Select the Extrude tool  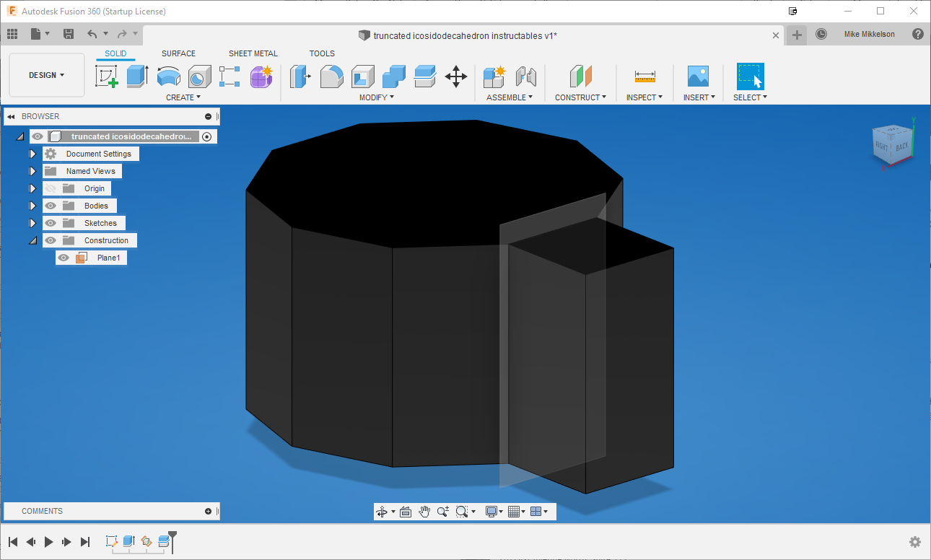(137, 76)
